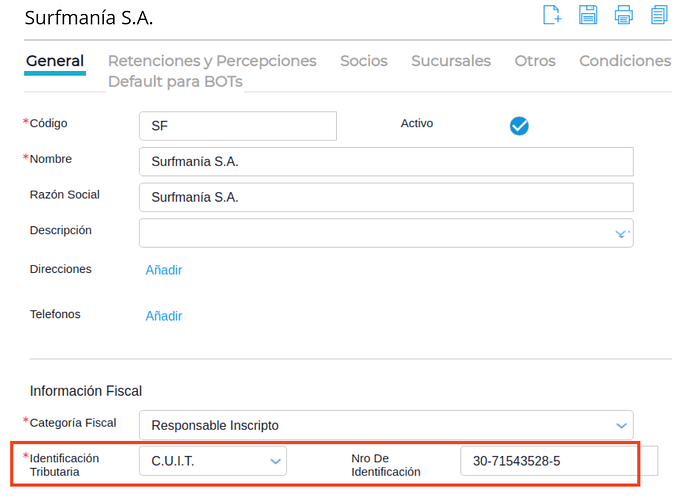The image size is (689, 499).
Task: Open the Identificación Tributaria C.U.I.T. dropdown
Action: point(275,461)
